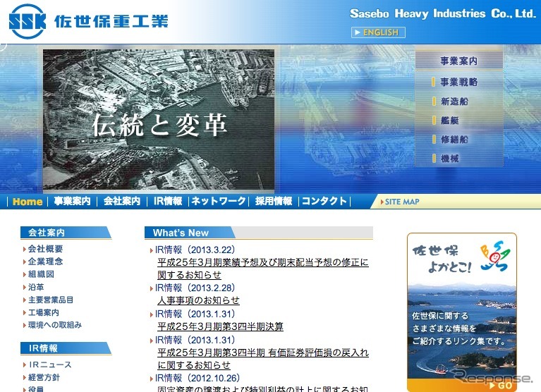The width and height of the screenshot is (541, 392).
Task: Open IRニュース in the sidebar
Action: pyautogui.click(x=50, y=365)
